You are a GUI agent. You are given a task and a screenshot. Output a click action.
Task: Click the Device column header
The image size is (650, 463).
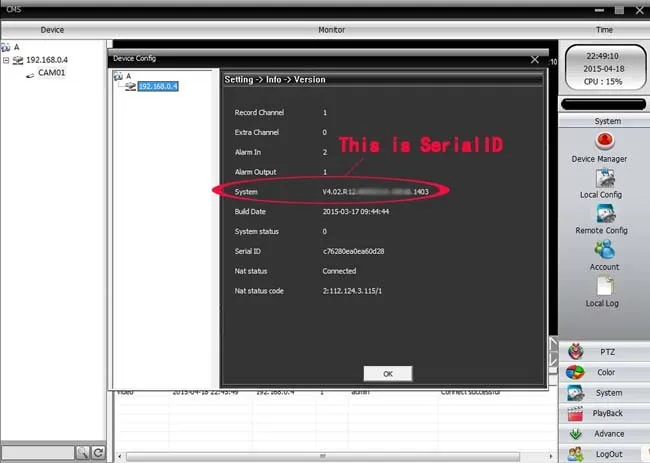click(x=52, y=30)
